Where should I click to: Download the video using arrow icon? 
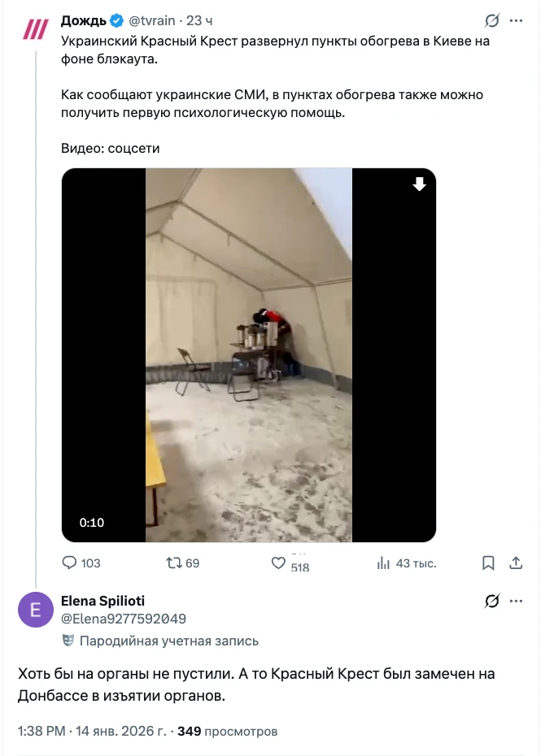[419, 185]
